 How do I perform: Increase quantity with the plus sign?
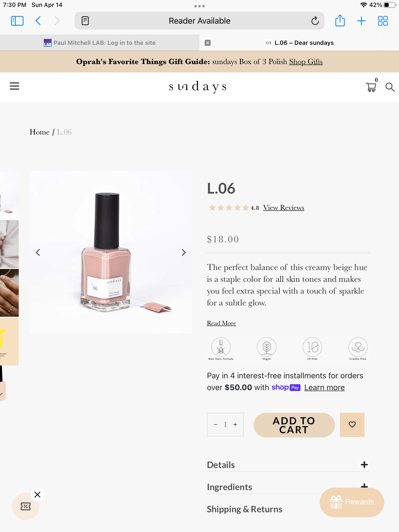[x=235, y=425]
